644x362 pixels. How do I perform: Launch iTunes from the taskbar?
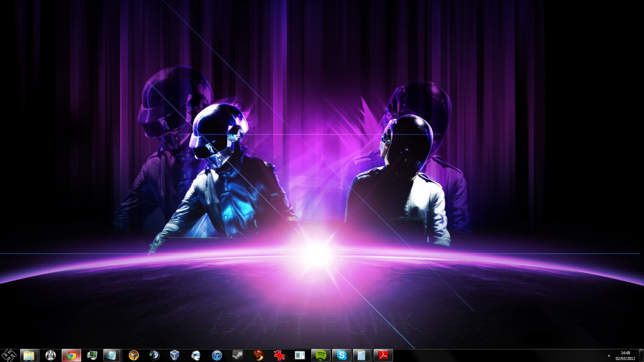[x=216, y=356]
